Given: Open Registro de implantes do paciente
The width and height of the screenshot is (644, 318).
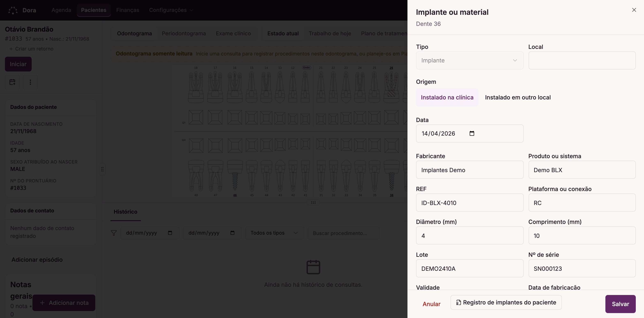Looking at the screenshot, I should [506, 303].
